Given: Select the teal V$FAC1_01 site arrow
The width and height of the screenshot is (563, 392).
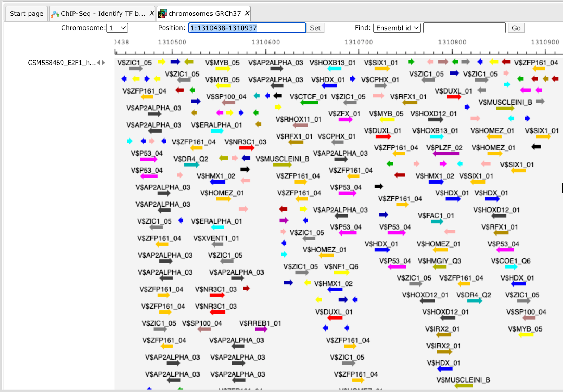Looking at the screenshot, I should (437, 221).
